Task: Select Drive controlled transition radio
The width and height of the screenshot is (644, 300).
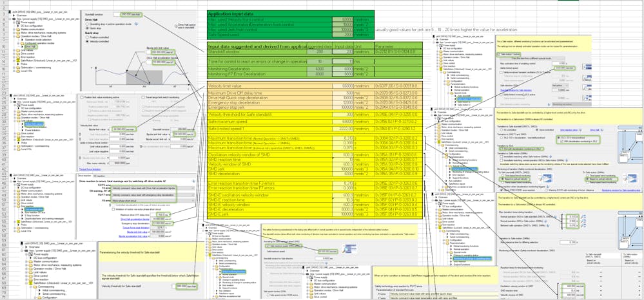Action: pos(537,130)
